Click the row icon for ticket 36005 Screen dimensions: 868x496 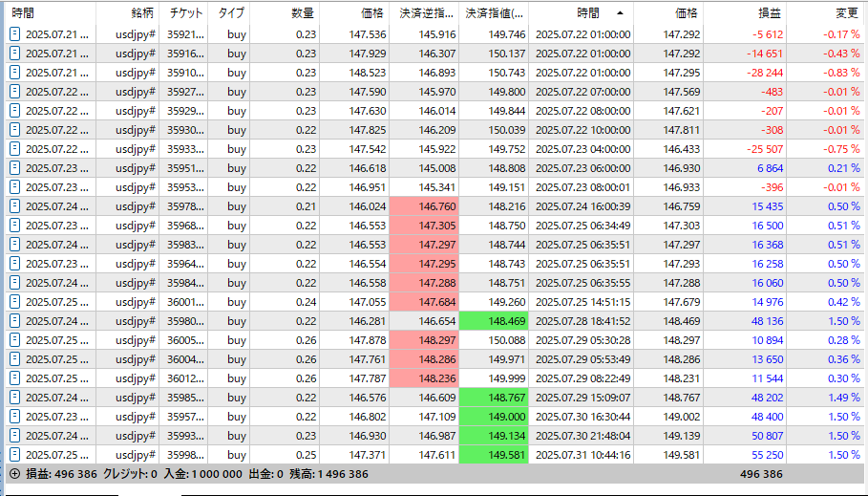15,340
